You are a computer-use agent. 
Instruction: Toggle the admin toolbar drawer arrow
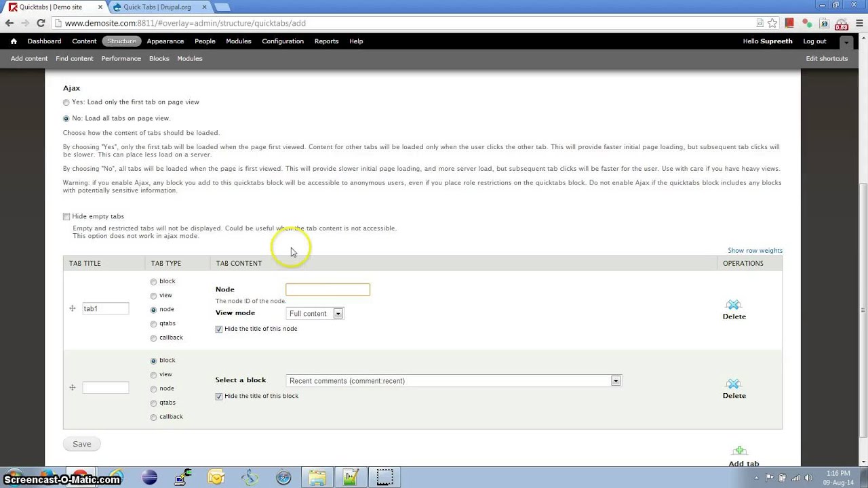[x=846, y=42]
